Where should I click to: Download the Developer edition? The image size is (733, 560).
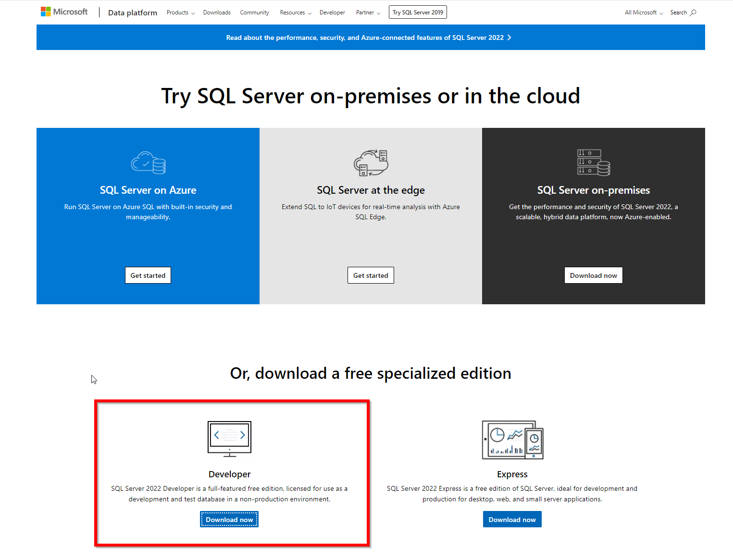229,520
